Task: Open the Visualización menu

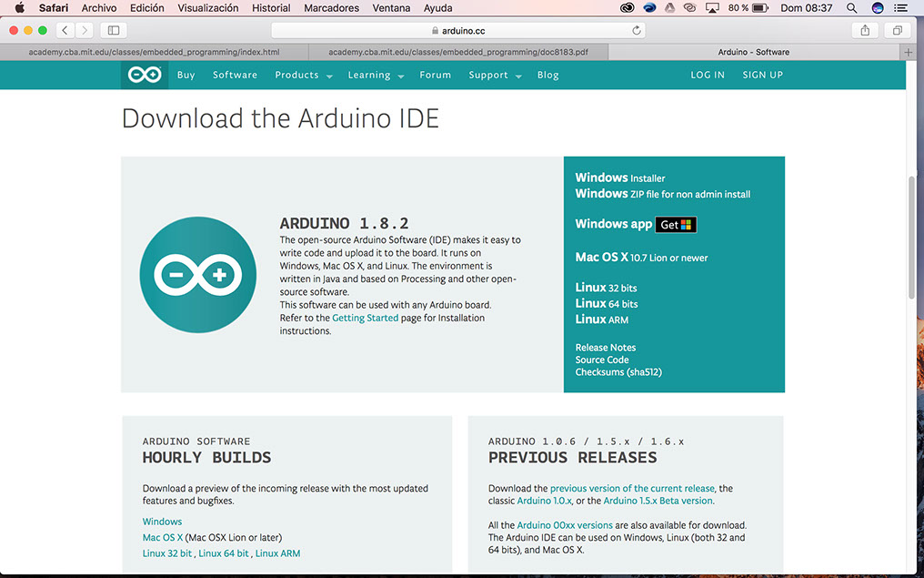Action: (208, 7)
